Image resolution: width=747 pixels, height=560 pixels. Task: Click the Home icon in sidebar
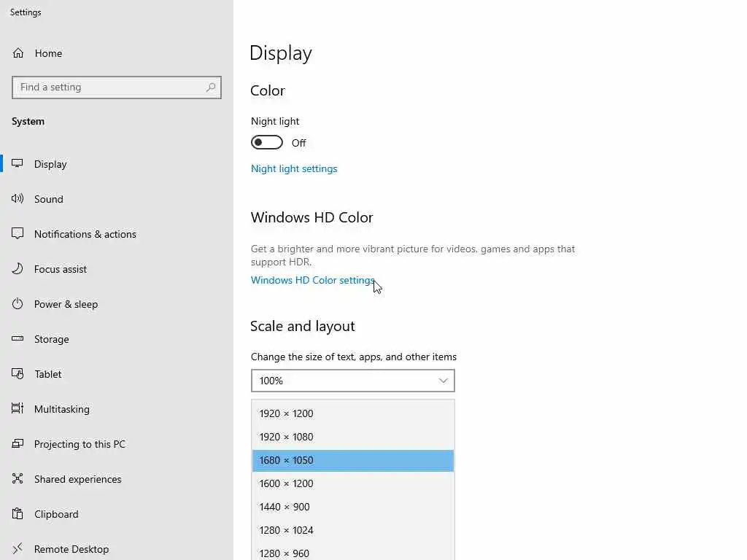coord(18,52)
